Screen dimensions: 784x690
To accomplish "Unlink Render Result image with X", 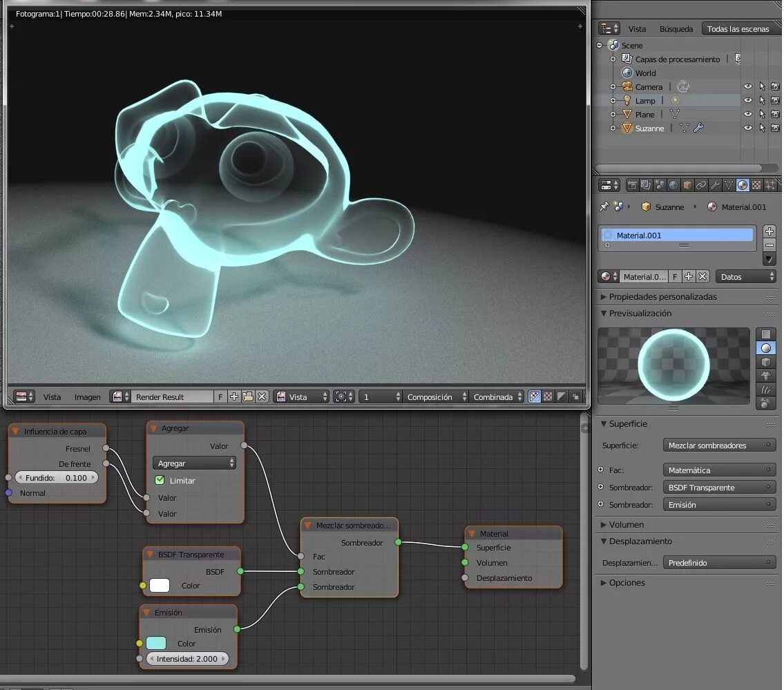I will coord(262,396).
